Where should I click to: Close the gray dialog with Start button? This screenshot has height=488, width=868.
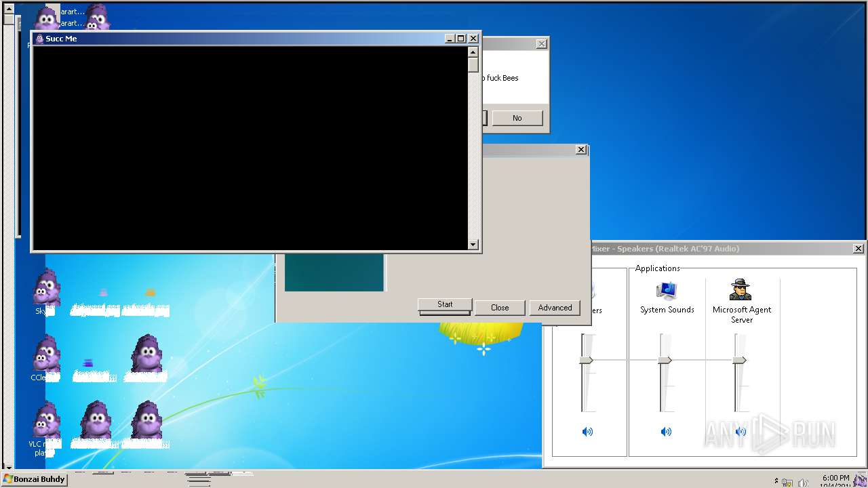581,149
